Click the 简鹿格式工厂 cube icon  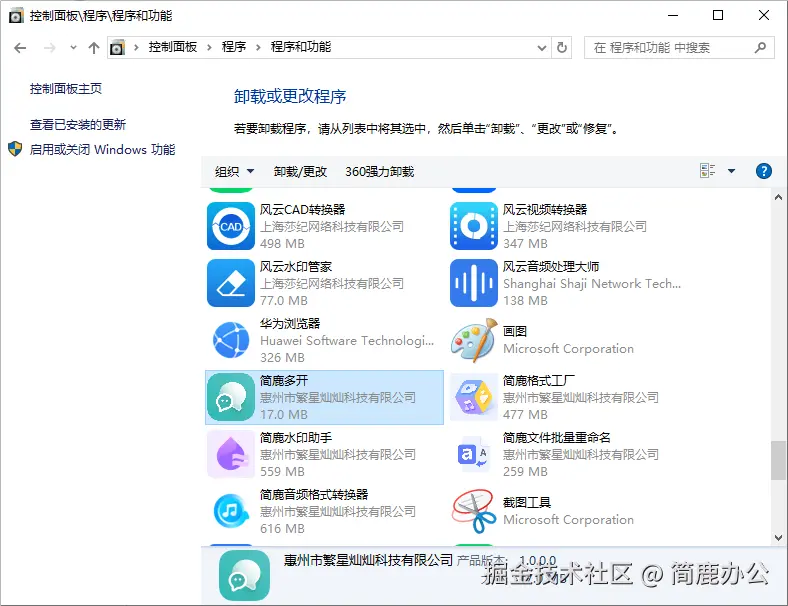pyautogui.click(x=474, y=397)
